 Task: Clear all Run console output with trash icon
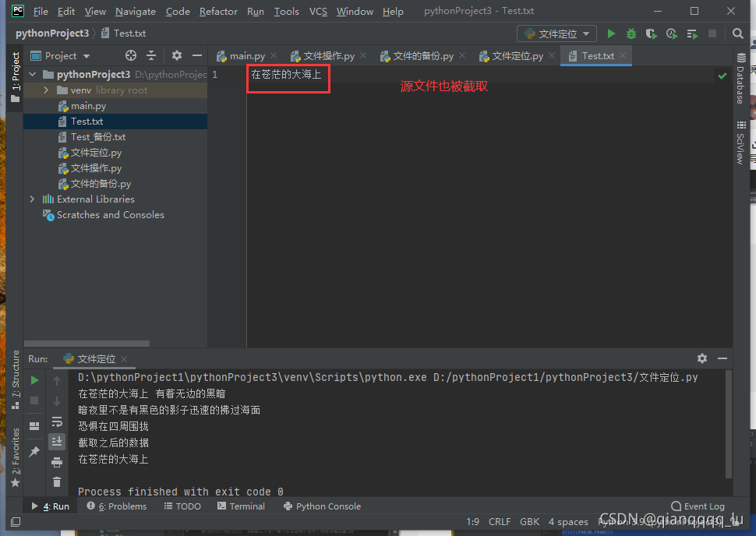[x=57, y=482]
